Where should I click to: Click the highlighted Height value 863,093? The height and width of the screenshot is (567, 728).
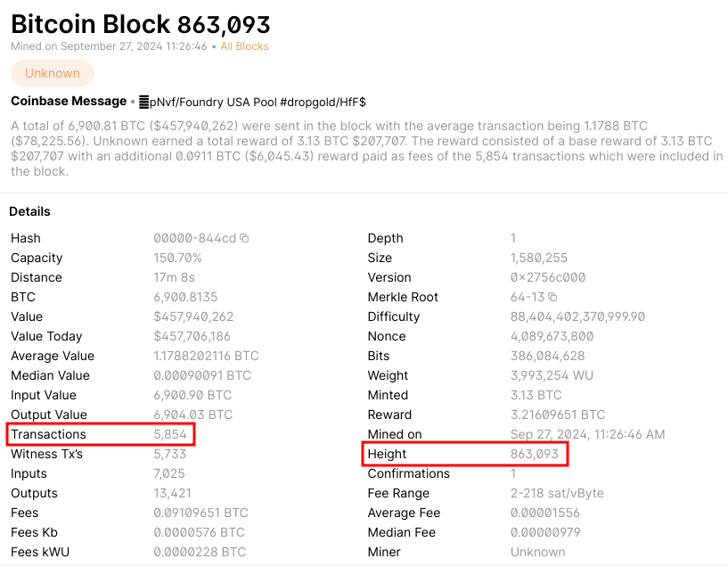(535, 454)
